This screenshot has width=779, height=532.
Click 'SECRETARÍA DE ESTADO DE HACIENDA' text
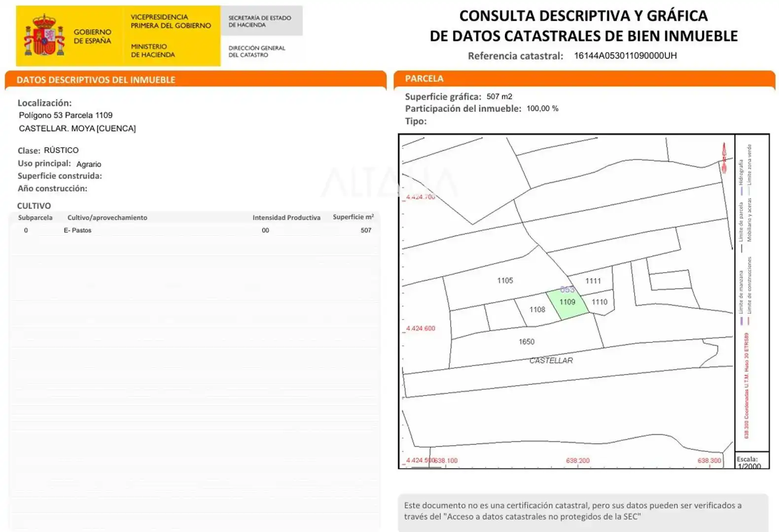click(260, 21)
